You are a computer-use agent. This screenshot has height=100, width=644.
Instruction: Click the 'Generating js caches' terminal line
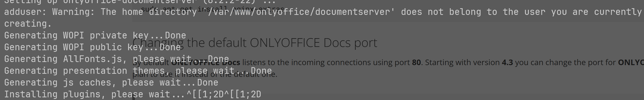(x=111, y=82)
